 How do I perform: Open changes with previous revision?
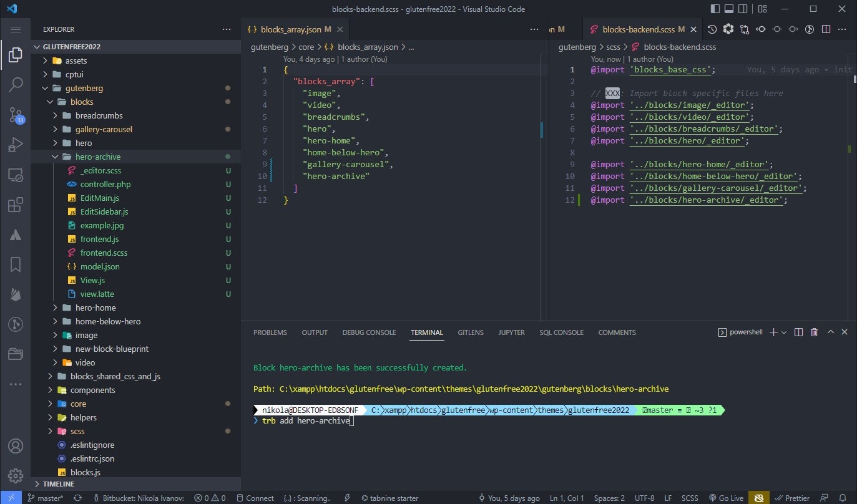tap(761, 29)
